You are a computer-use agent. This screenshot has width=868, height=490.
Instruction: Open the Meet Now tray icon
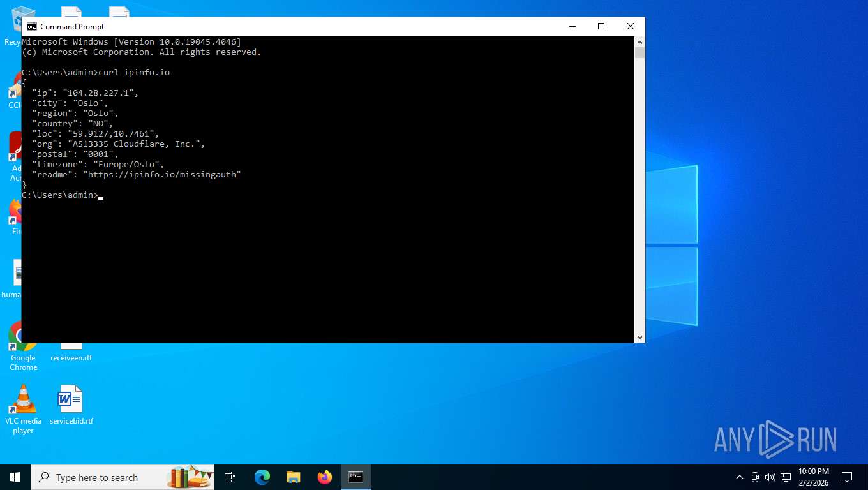pyautogui.click(x=755, y=477)
